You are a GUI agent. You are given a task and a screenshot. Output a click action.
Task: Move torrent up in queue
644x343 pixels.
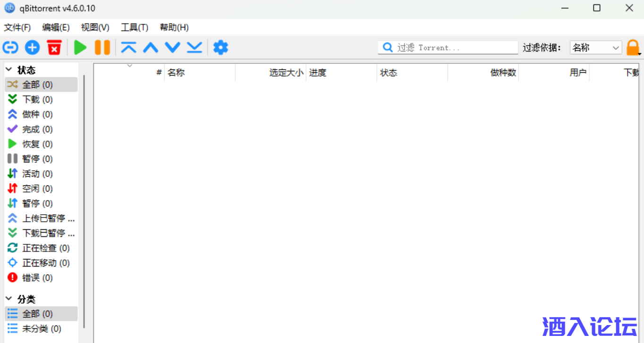click(151, 48)
